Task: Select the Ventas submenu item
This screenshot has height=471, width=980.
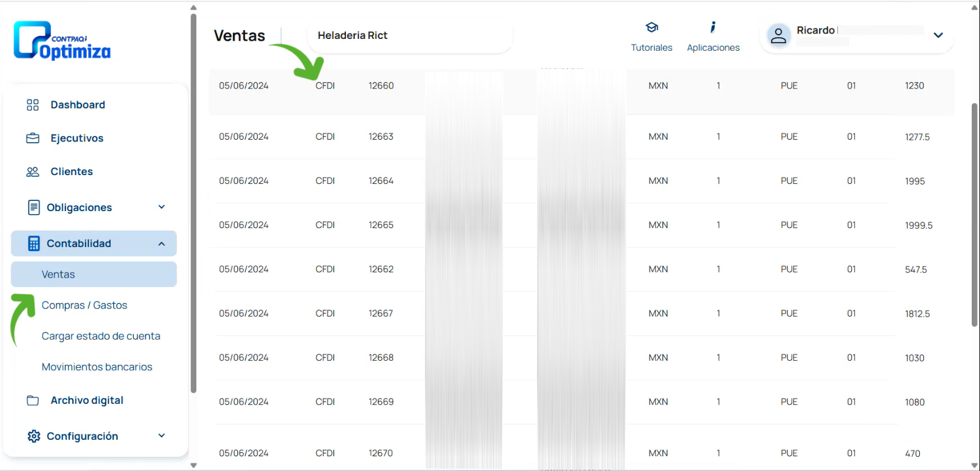Action: [x=94, y=274]
